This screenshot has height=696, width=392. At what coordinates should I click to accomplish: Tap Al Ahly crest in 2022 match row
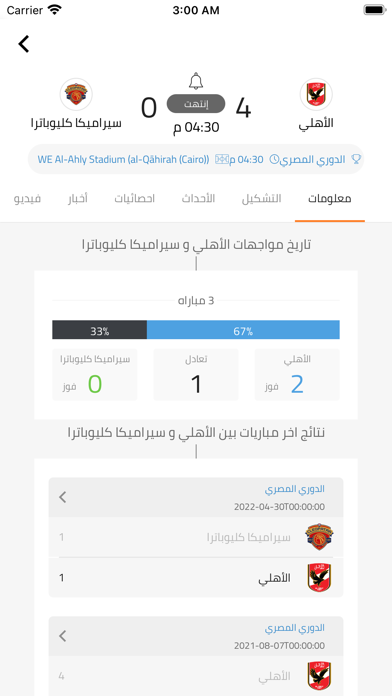[319, 577]
